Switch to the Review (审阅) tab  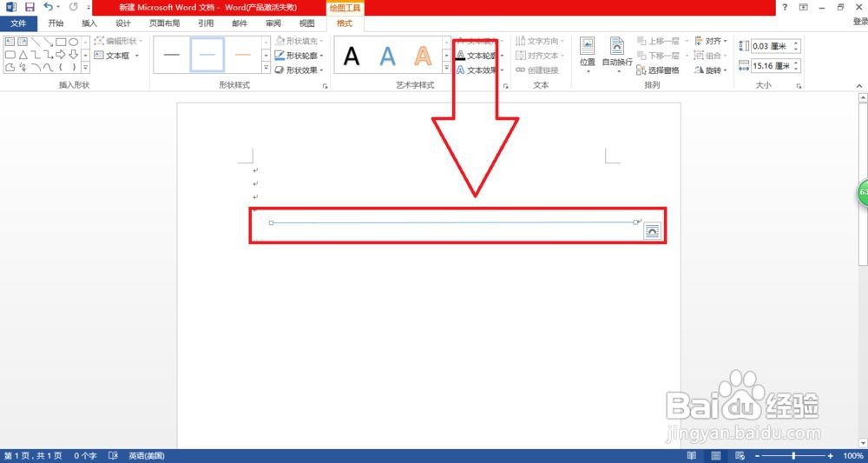[273, 23]
